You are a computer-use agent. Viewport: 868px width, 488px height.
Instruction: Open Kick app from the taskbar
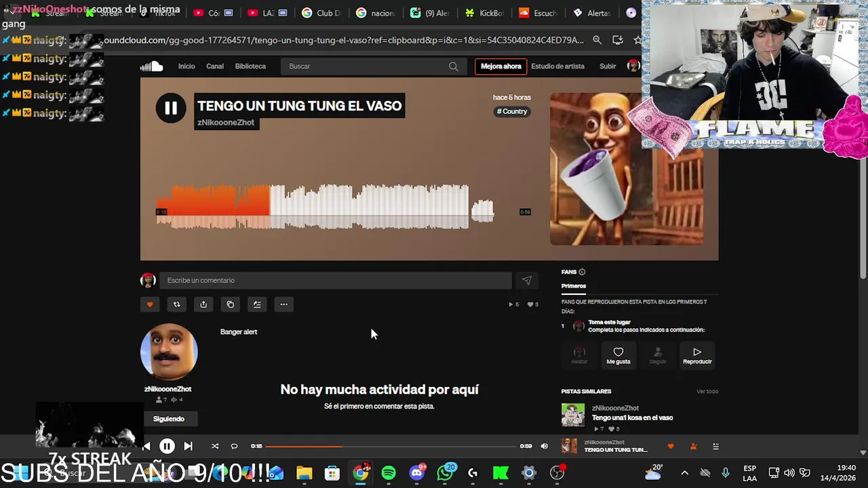tap(501, 472)
